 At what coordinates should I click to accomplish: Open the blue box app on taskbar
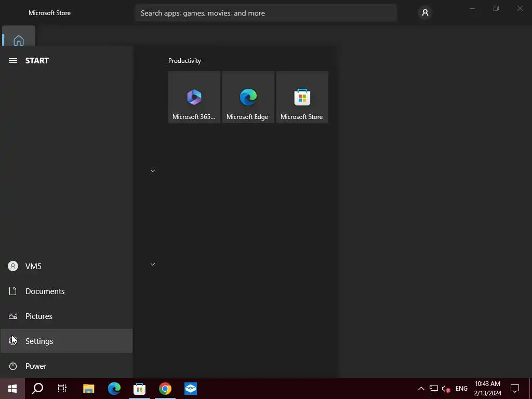point(191,389)
